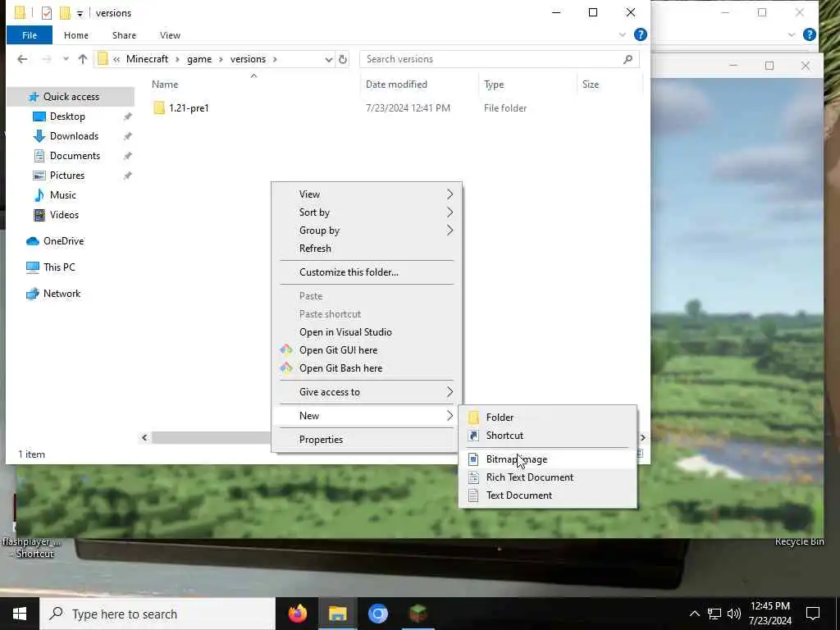840x630 pixels.
Task: Select This PC in navigation pane
Action: (x=59, y=267)
